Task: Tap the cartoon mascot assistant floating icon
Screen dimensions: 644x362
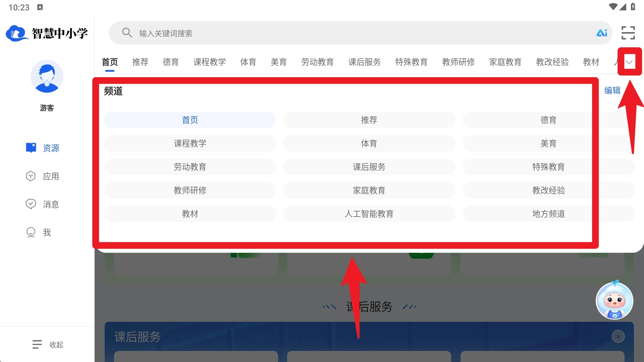Action: pos(614,301)
